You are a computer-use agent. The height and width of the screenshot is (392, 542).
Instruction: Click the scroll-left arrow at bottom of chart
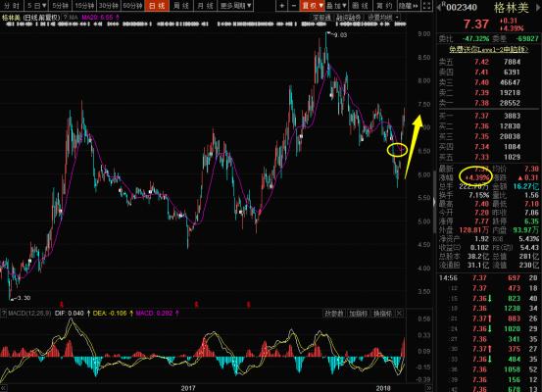(3, 388)
